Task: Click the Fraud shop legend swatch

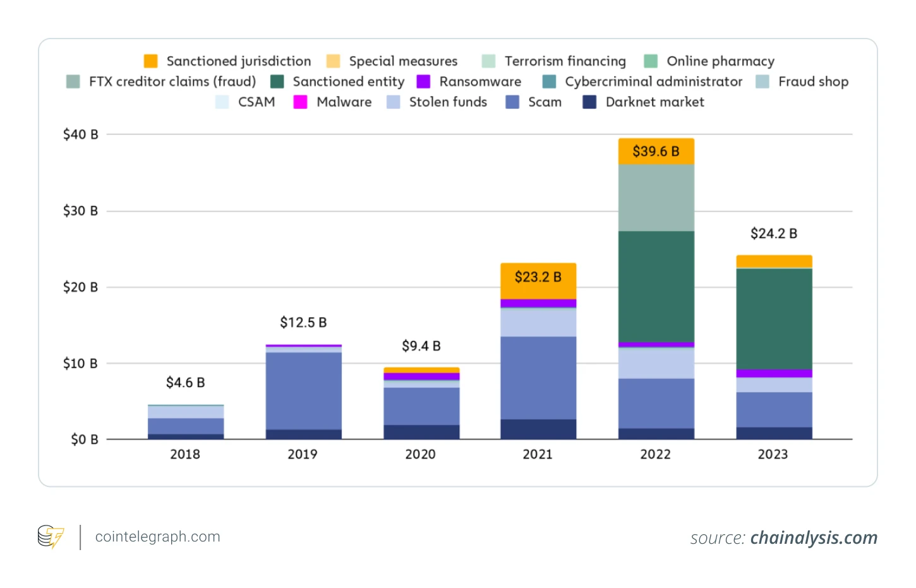Action: 762,81
